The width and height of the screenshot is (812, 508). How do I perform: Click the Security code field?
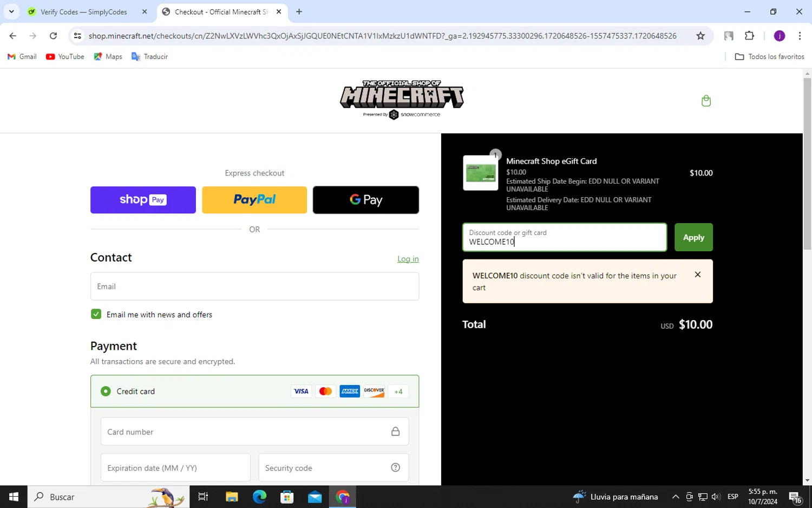[333, 467]
